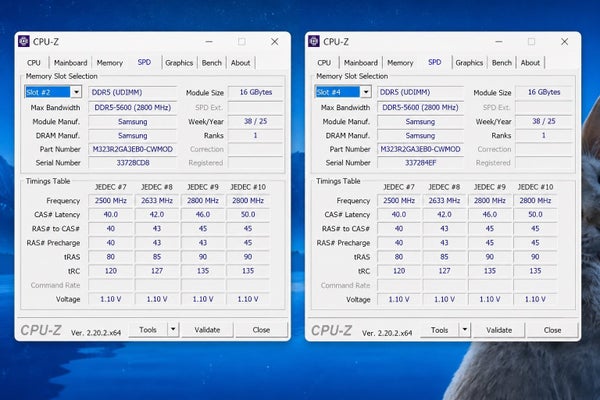Image resolution: width=600 pixels, height=400 pixels.
Task: Expand Tools dropdown arrow in right window
Action: coord(465,330)
